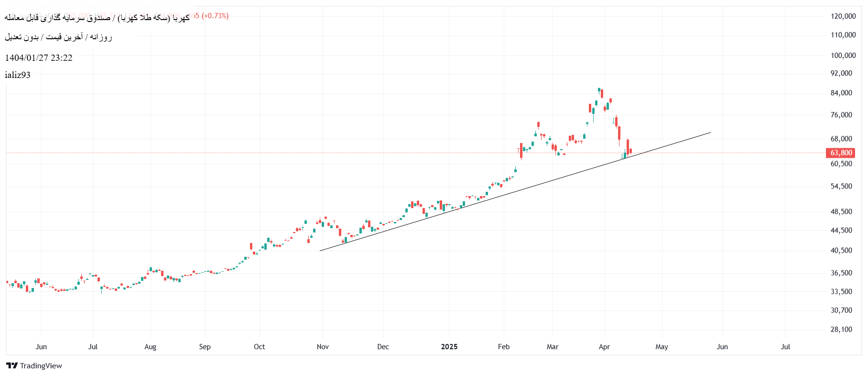868x376 pixels.
Task: Click the Persian timeframe subtitle line
Action: 58,37
